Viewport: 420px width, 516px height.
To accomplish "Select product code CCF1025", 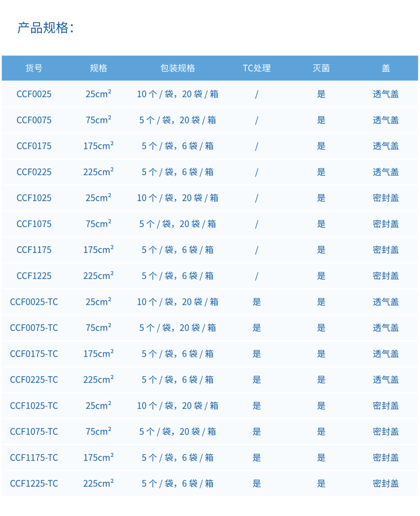I will pyautogui.click(x=34, y=198).
